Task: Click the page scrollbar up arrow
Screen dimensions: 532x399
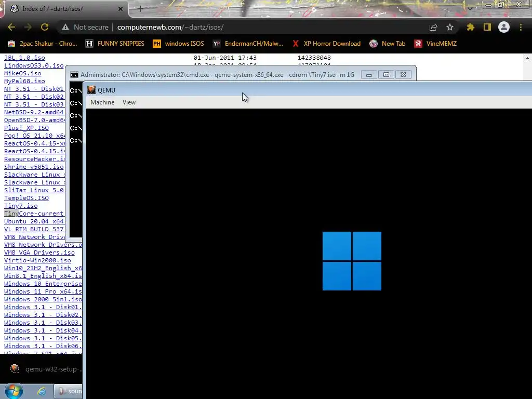Action: (527, 58)
